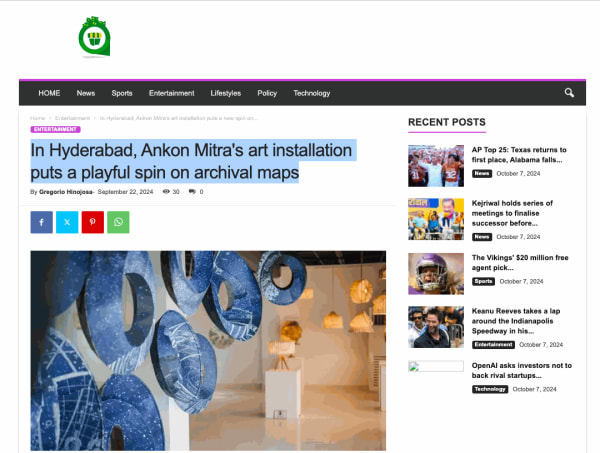Click the Vikings helmet thumbnail
The height and width of the screenshot is (453, 600).
[436, 274]
